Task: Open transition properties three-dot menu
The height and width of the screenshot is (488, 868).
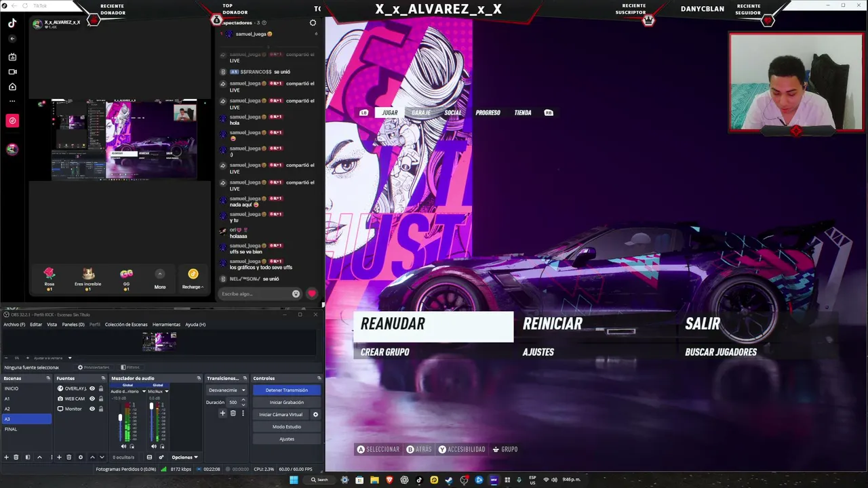Action: click(x=243, y=413)
